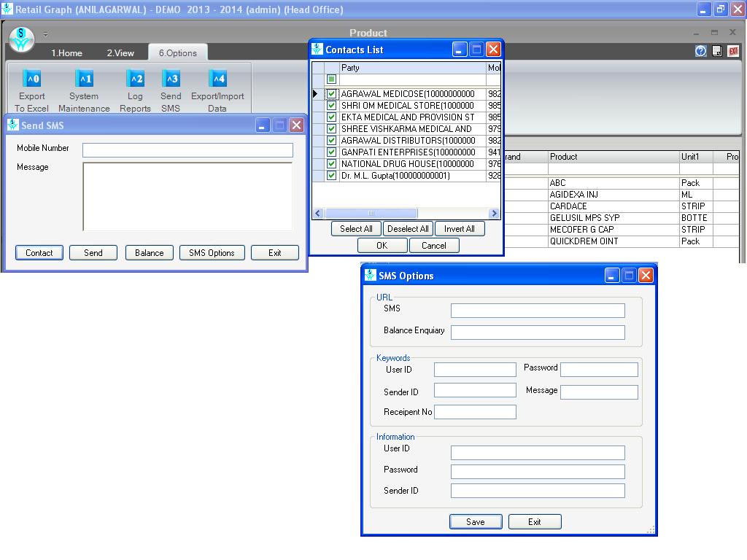747x560 pixels.
Task: Open Export/Import Data ribbon icon
Action: coord(217,79)
